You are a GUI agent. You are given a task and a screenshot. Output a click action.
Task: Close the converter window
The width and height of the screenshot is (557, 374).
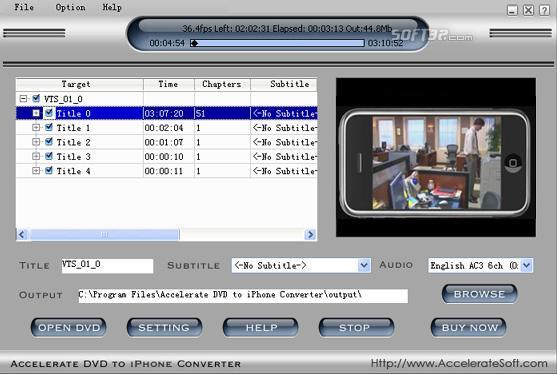point(528,10)
